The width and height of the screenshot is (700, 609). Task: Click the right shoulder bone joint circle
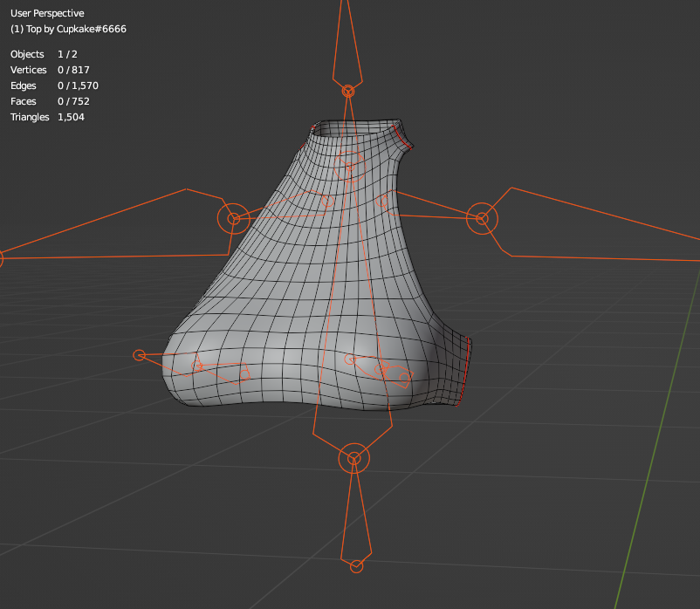pyautogui.click(x=481, y=218)
